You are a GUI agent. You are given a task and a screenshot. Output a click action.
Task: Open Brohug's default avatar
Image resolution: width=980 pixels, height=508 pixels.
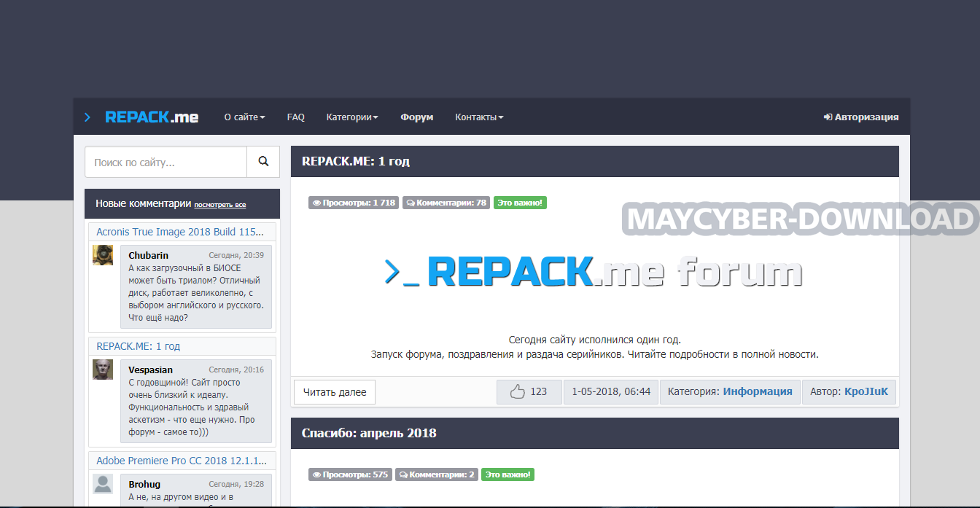click(103, 484)
